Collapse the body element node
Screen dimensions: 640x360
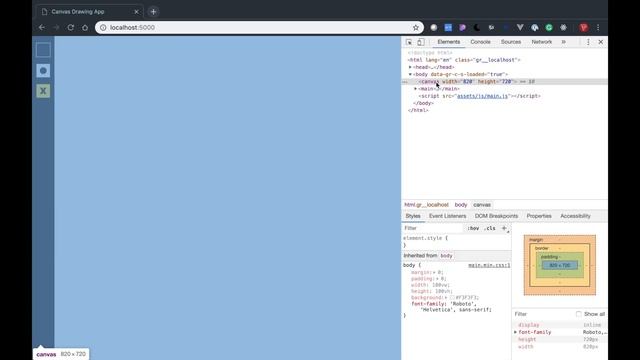click(x=410, y=74)
